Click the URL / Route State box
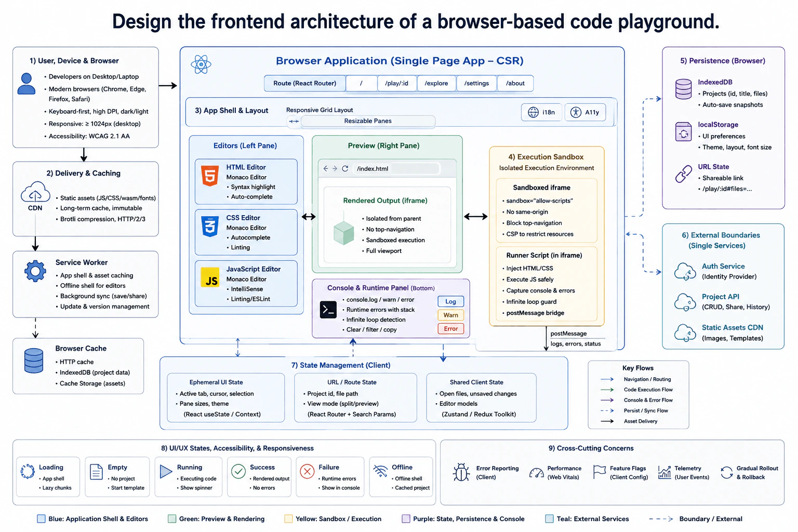Viewport: 798px width, 532px height. pyautogui.click(x=355, y=397)
